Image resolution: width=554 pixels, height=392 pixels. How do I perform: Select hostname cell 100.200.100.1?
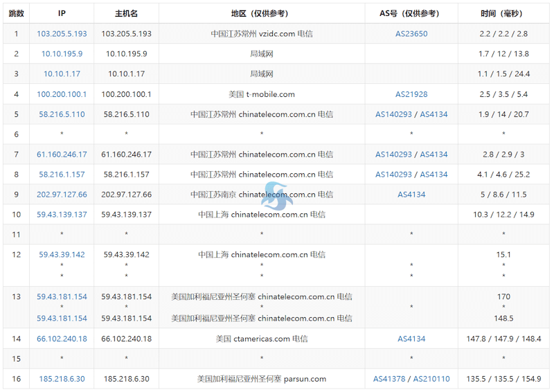[x=126, y=94]
